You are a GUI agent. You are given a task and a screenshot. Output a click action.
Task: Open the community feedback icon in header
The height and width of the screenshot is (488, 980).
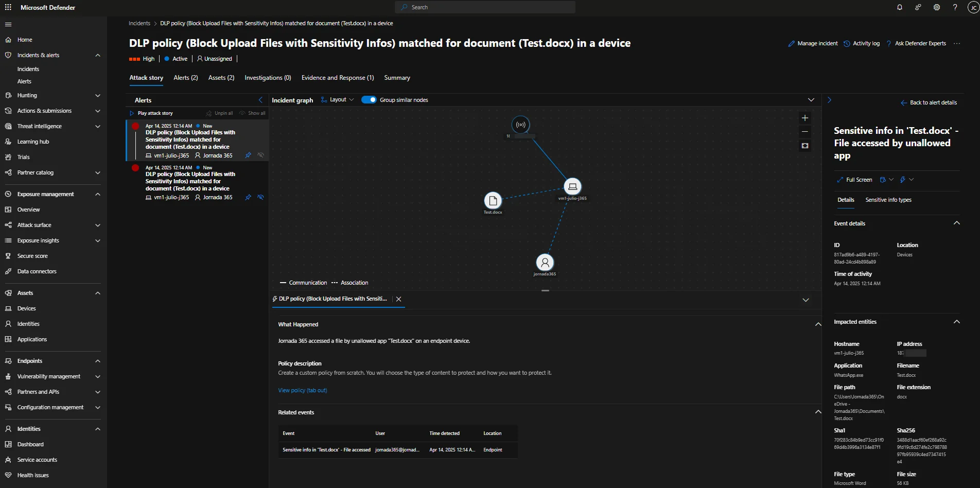(918, 7)
